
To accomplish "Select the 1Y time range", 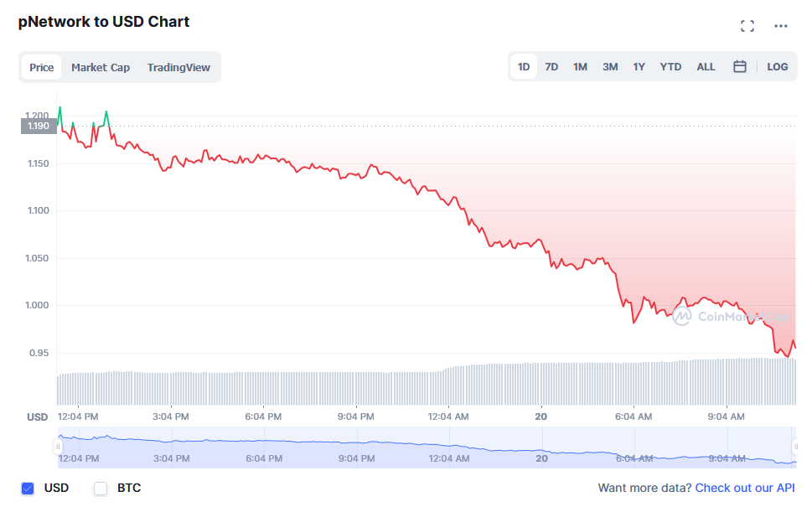I will (639, 67).
